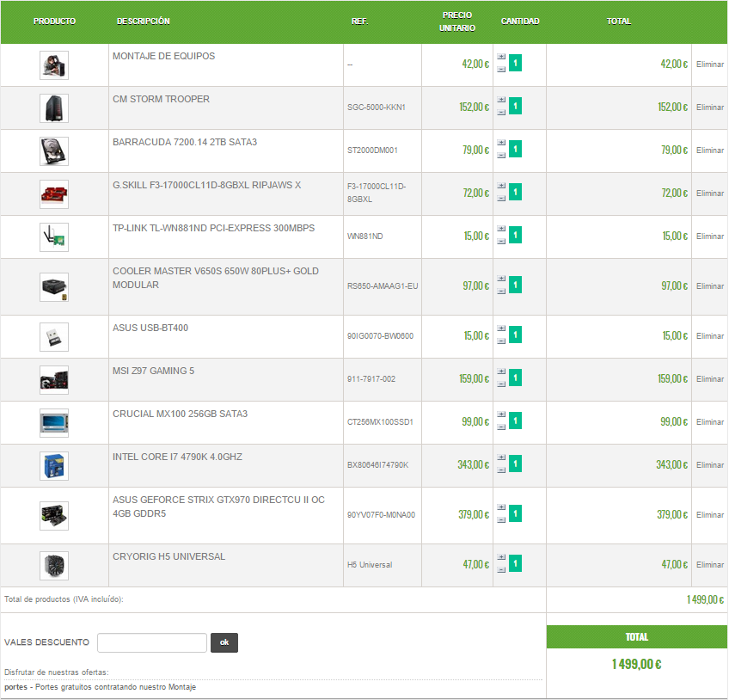Viewport: 729px width, 700px height.
Task: Open the ASUS GTX970 graphics card thumbnail
Action: (54, 516)
